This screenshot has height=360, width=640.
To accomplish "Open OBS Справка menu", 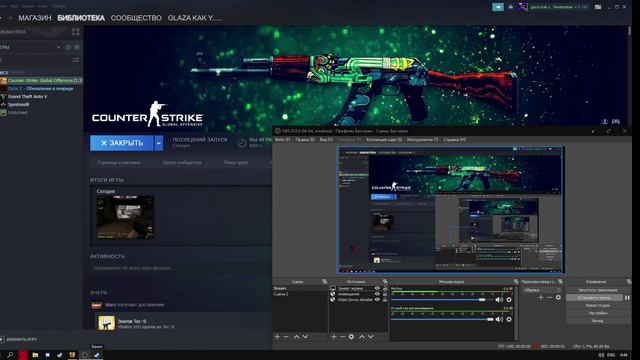I will (x=454, y=140).
